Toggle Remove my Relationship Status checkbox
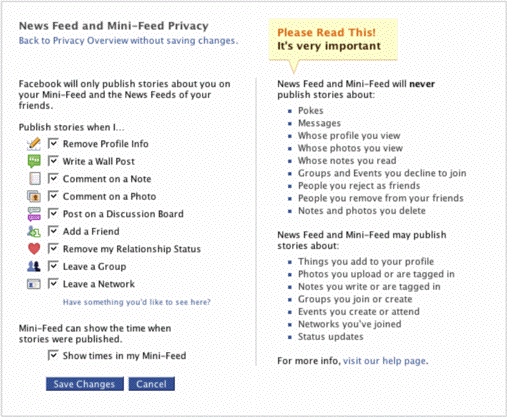507x417 pixels. [53, 248]
